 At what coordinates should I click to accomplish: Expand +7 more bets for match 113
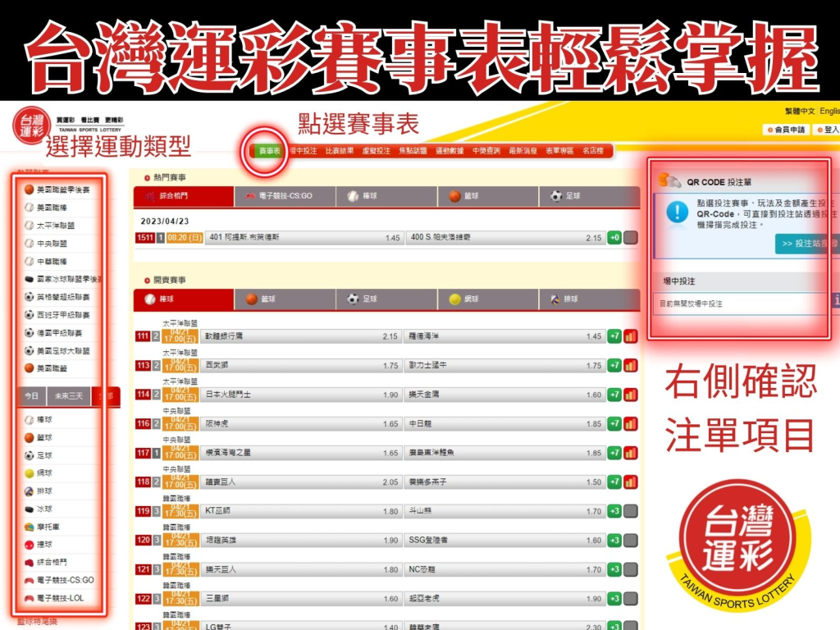[614, 365]
